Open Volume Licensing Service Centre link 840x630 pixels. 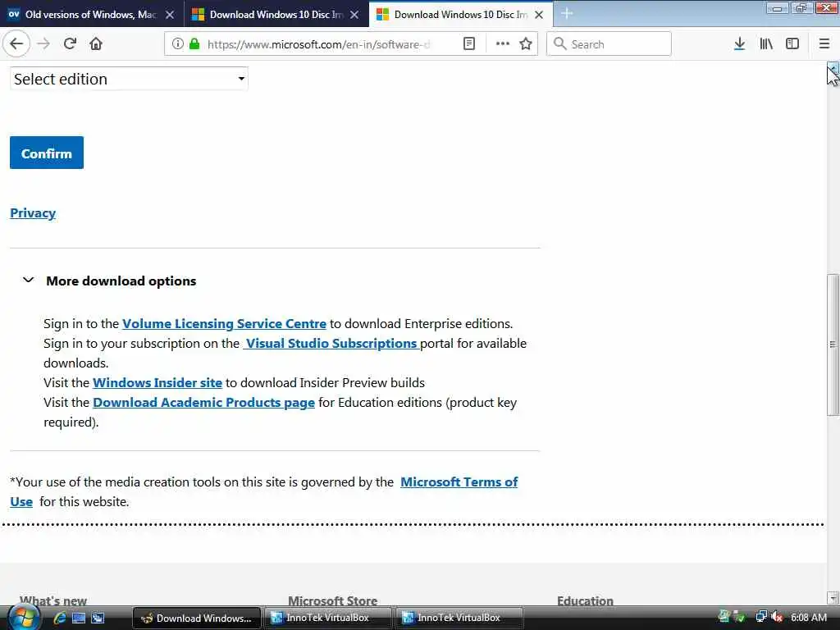(224, 324)
